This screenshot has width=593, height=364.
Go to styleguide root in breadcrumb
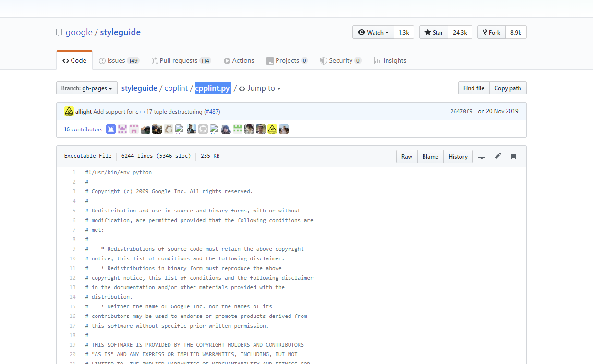[x=139, y=88]
